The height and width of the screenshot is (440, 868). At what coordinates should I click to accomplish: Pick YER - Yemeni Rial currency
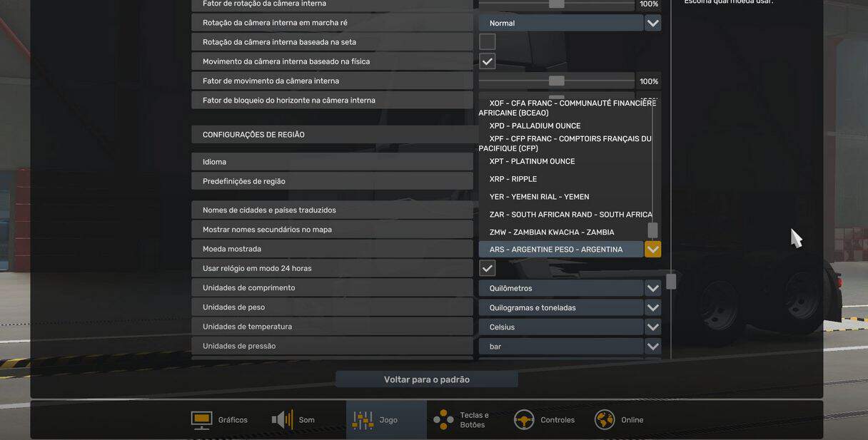539,197
